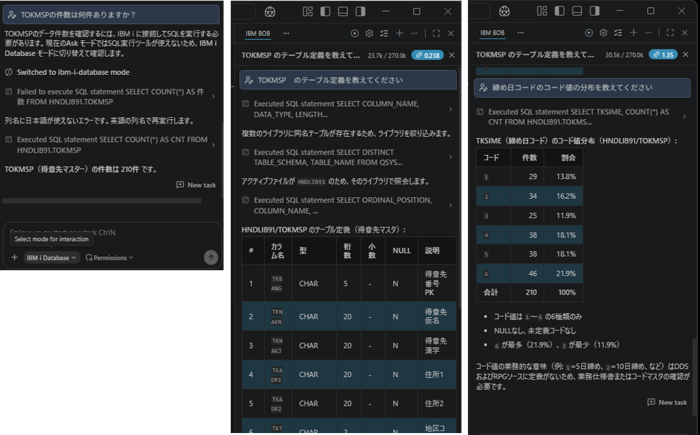The image size is (700, 435).
Task: Click the '46' count cell
Action: (x=528, y=273)
